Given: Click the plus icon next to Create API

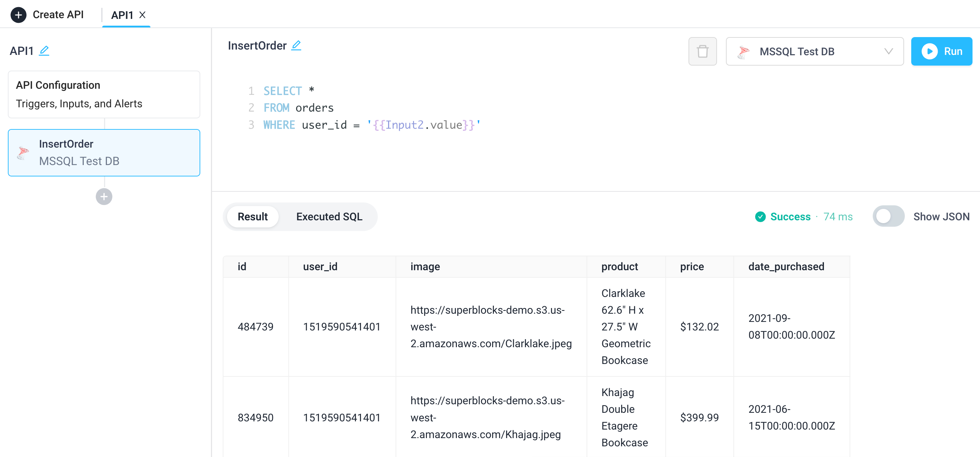Looking at the screenshot, I should pyautogui.click(x=18, y=15).
